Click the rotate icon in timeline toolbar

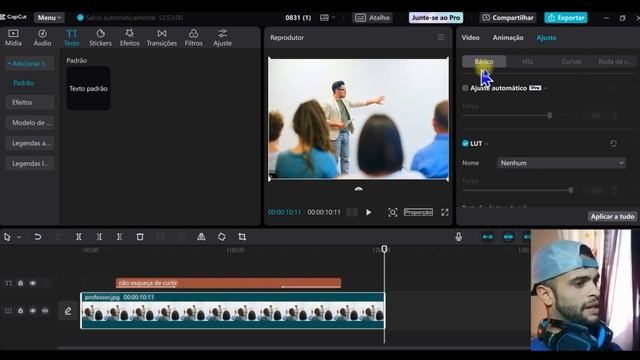pyautogui.click(x=222, y=237)
